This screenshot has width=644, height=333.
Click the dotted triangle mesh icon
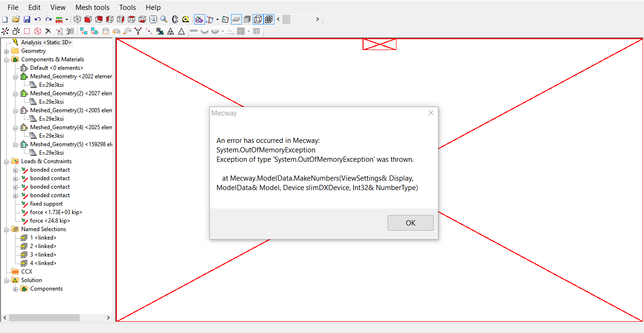pos(181,31)
